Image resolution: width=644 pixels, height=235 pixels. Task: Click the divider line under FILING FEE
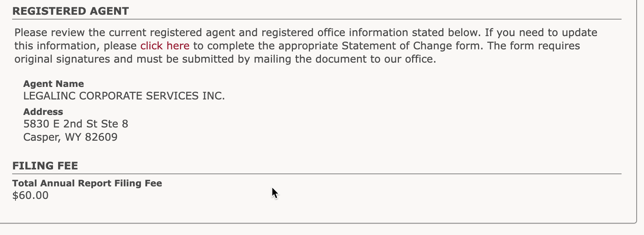[x=316, y=174]
